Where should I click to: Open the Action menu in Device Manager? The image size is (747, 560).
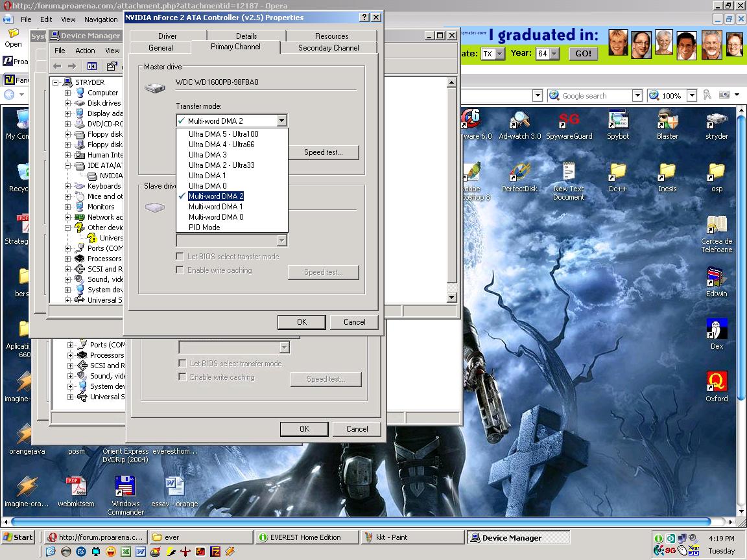click(x=85, y=51)
